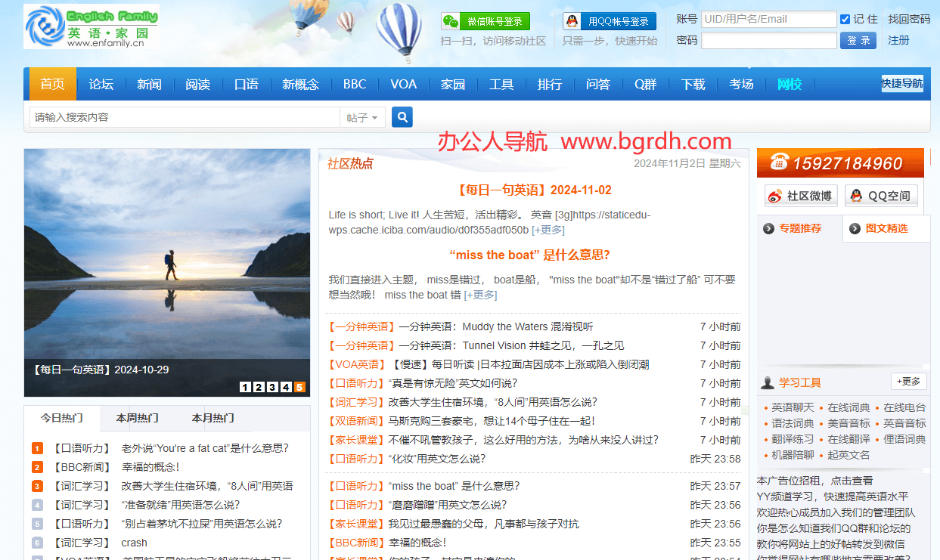The width and height of the screenshot is (940, 560).
Task: Toggle the 记住 remember-me checkbox
Action: point(845,19)
